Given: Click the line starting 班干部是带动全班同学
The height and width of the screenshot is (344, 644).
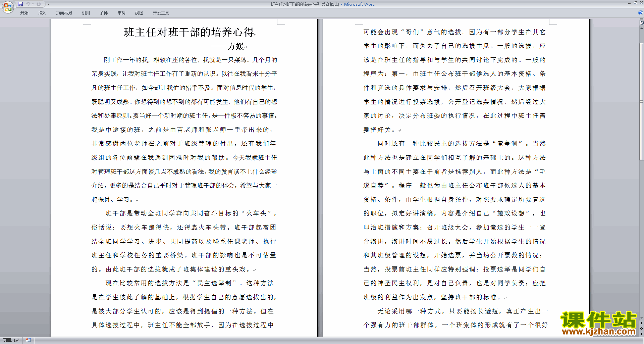Looking at the screenshot, I should pos(191,213).
